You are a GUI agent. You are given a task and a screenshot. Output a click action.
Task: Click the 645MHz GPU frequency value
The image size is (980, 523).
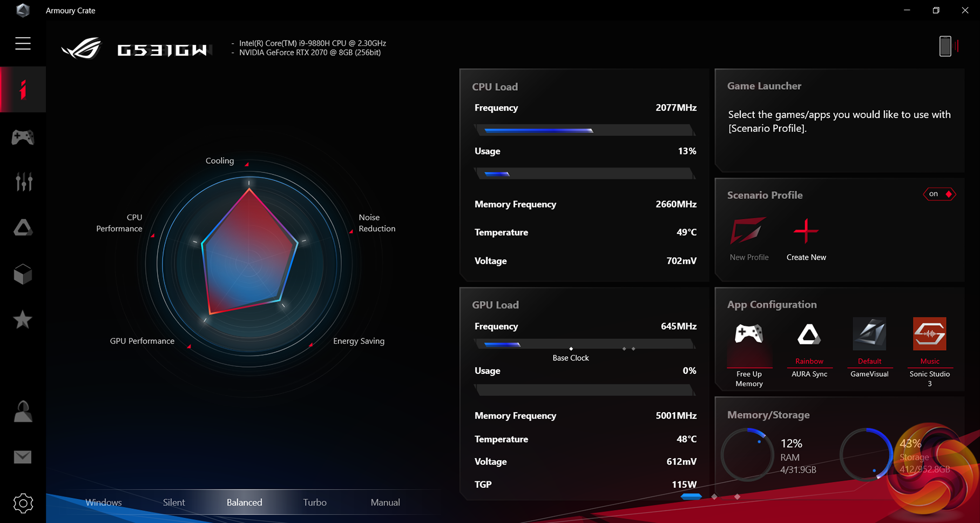(x=679, y=326)
